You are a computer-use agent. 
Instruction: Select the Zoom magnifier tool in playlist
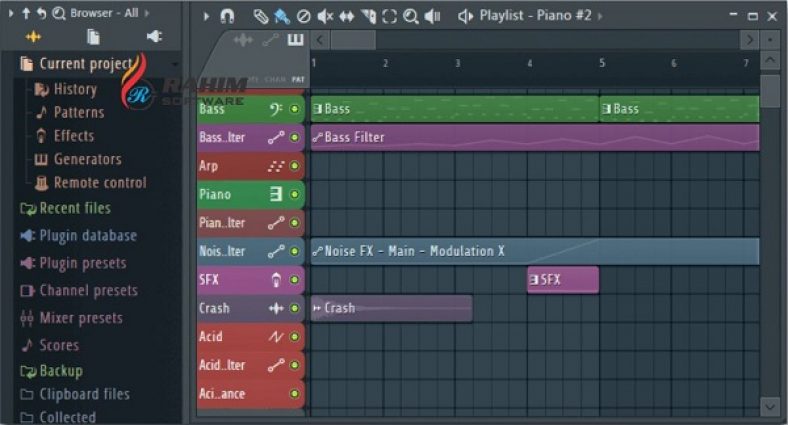point(411,17)
